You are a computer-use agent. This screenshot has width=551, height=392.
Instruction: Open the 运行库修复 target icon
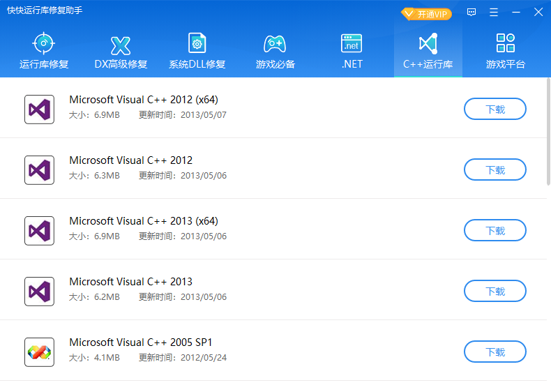[43, 43]
